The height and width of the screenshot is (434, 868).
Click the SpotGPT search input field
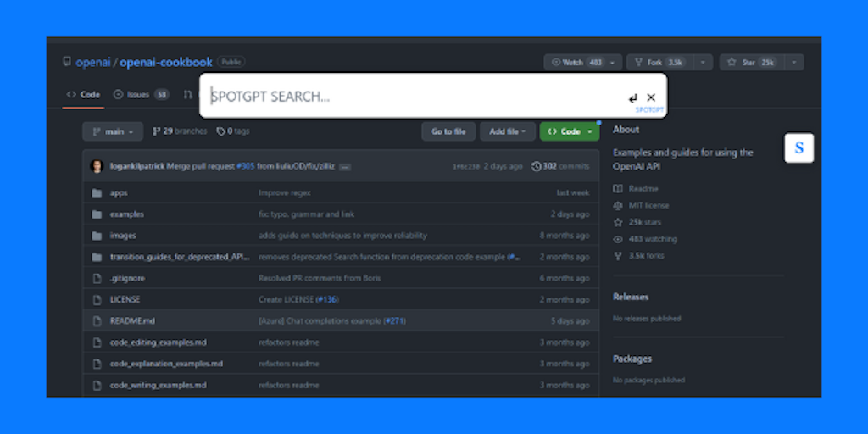tap(415, 97)
